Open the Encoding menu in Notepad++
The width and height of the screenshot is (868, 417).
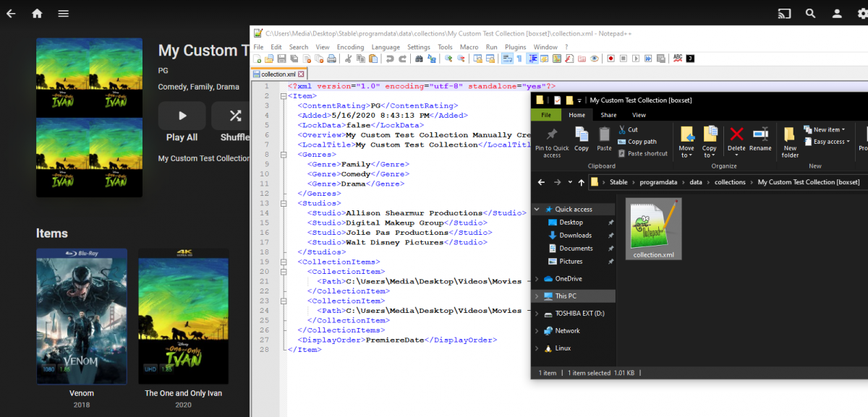click(350, 47)
